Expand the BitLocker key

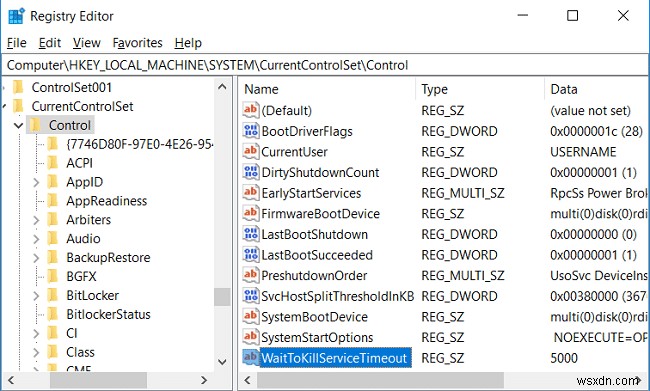click(x=36, y=296)
